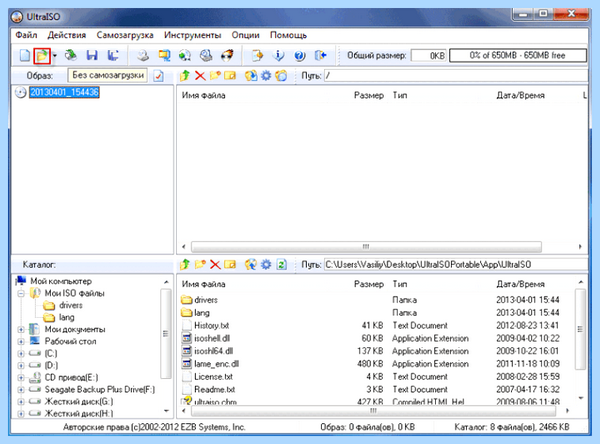Open the Помощь menu
This screenshot has height=444, width=600.
(x=288, y=35)
